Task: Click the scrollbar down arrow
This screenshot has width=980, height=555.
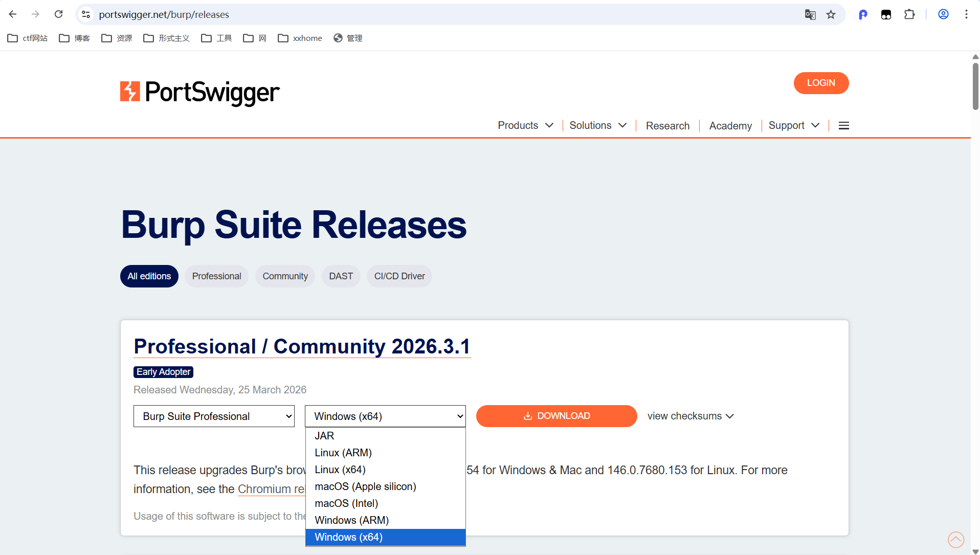Action: pos(975,551)
